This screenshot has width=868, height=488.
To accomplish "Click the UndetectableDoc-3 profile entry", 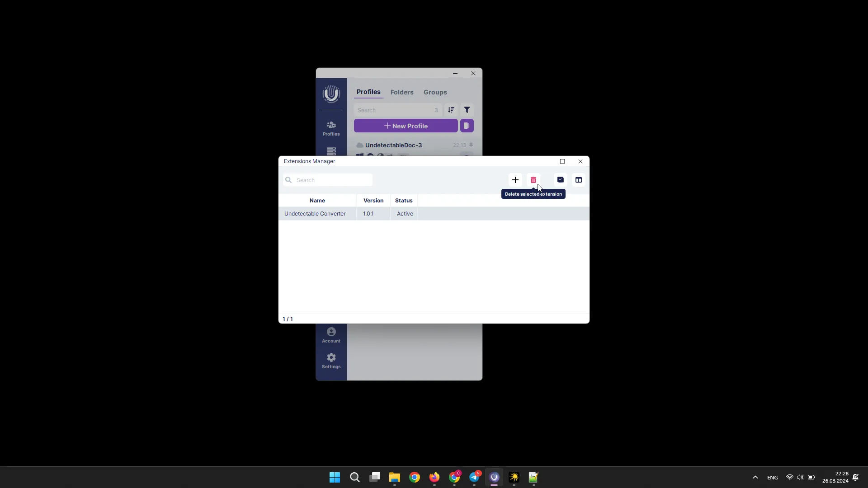I will click(393, 145).
